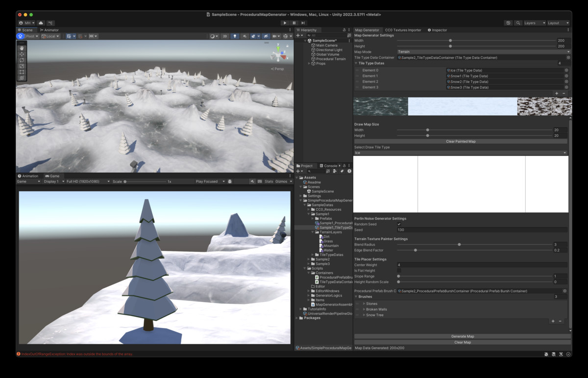588x378 pixels.
Task: Switch to the Animator tab
Action: point(49,30)
